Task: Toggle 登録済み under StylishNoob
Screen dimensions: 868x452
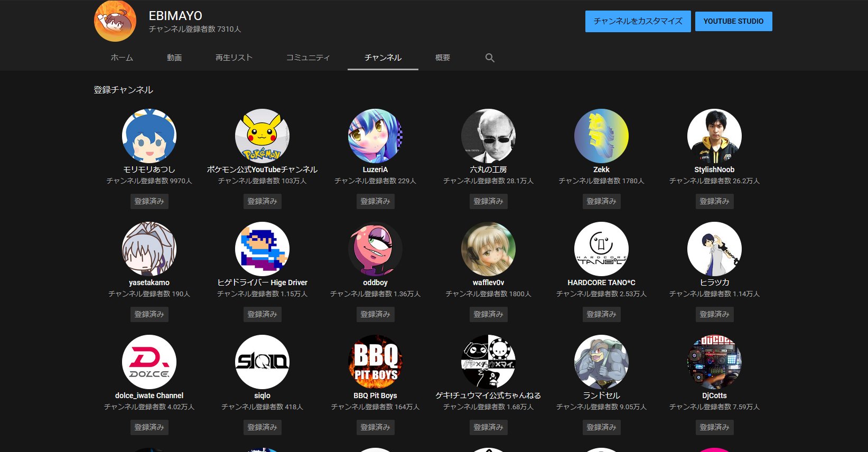Action: [714, 201]
